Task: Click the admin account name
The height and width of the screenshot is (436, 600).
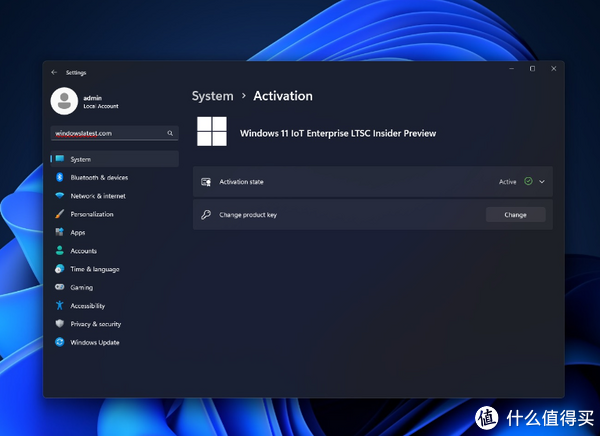Action: tap(93, 98)
